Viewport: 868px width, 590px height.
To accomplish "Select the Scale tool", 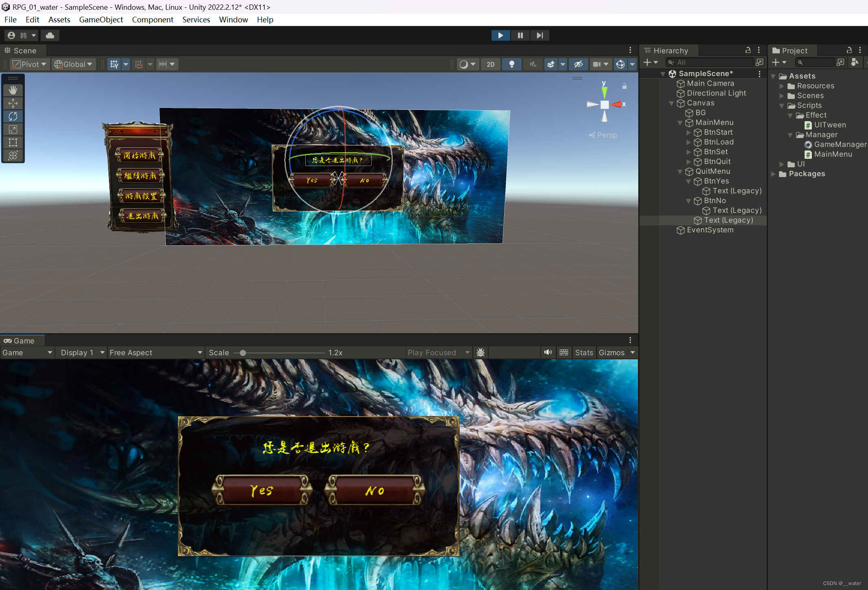I will point(13,129).
